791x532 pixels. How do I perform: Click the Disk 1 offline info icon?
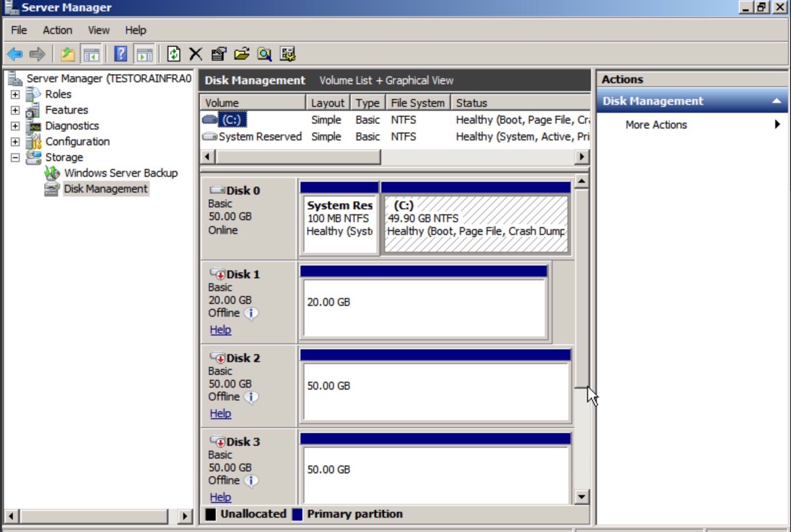[x=251, y=313]
